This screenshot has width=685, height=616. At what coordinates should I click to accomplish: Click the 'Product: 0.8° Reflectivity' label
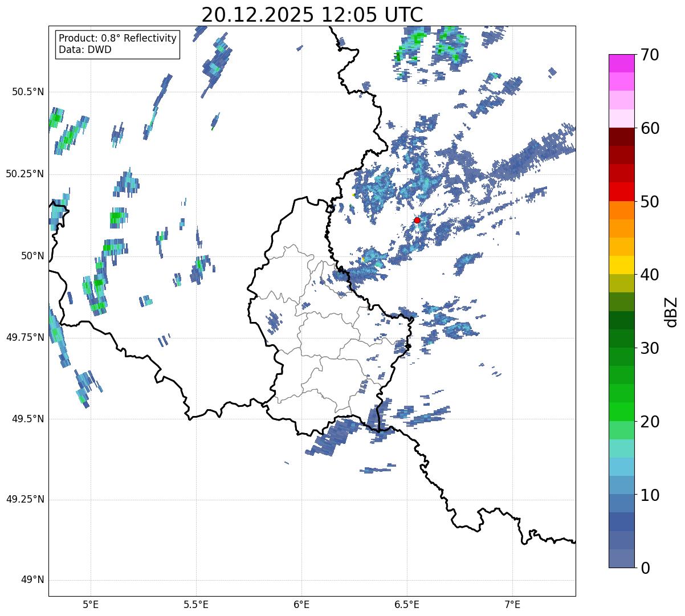pos(118,38)
